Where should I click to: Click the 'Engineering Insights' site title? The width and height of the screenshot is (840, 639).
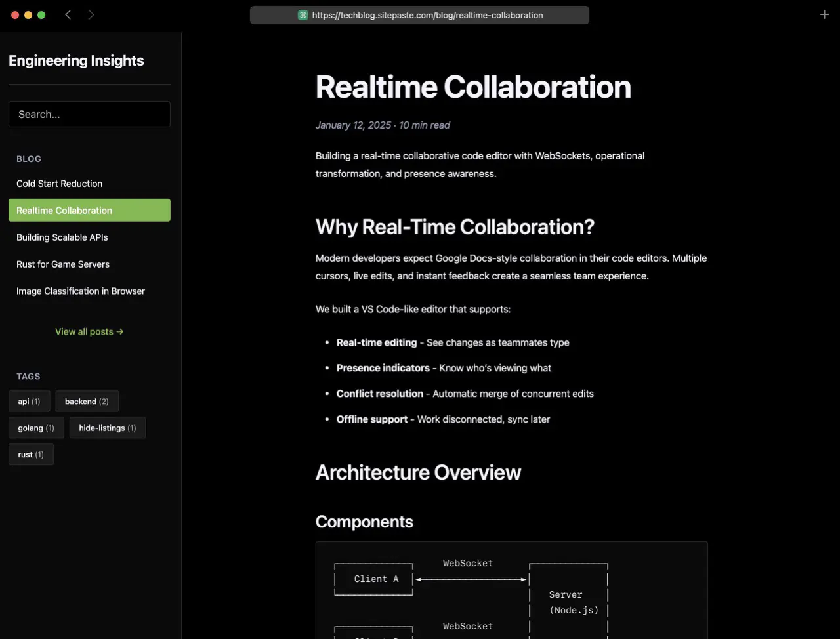coord(76,60)
